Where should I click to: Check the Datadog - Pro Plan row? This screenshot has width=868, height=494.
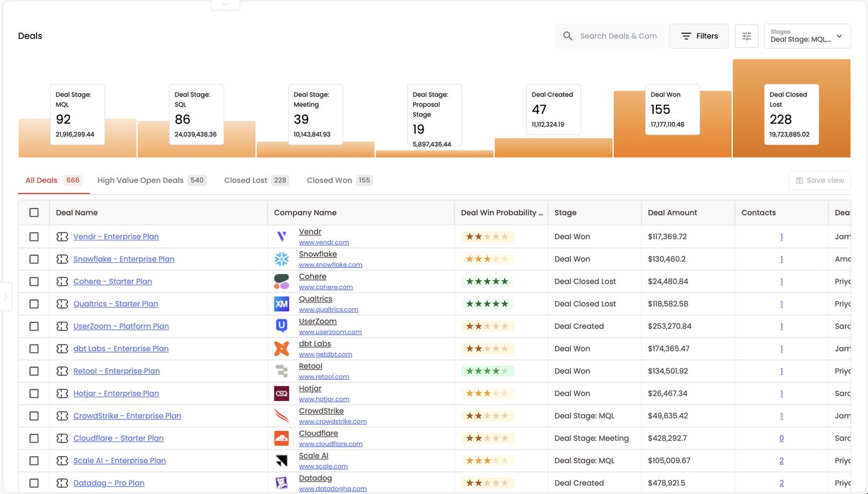click(x=34, y=483)
